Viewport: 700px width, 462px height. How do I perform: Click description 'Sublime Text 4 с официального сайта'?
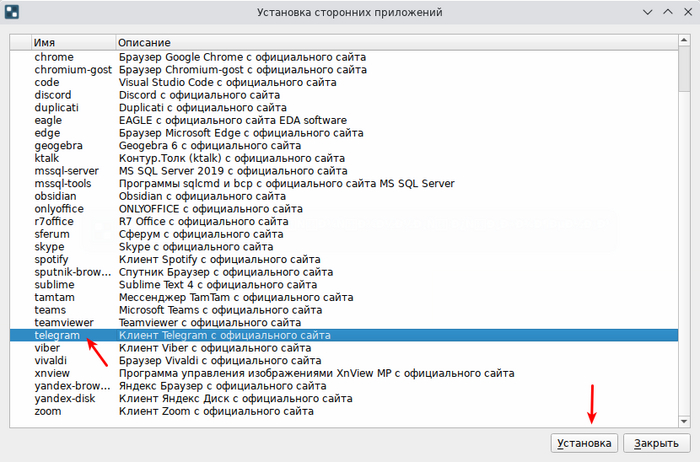(218, 285)
